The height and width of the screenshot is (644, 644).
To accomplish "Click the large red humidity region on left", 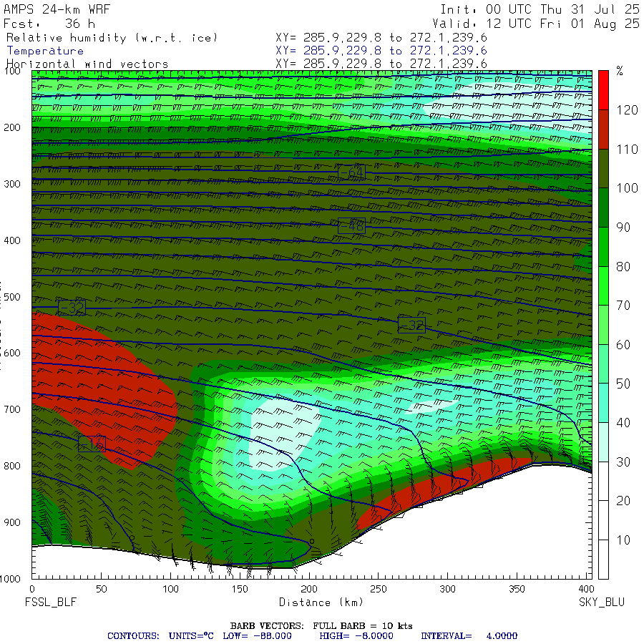I will pos(102,390).
